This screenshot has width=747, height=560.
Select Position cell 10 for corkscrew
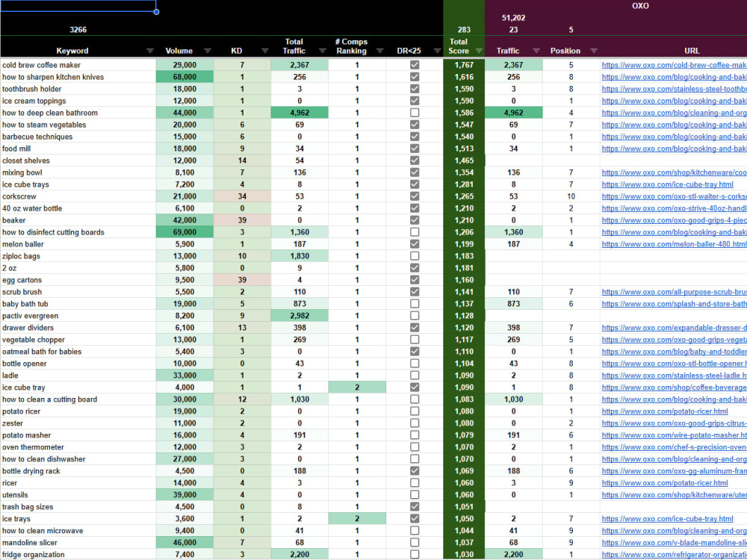(571, 196)
